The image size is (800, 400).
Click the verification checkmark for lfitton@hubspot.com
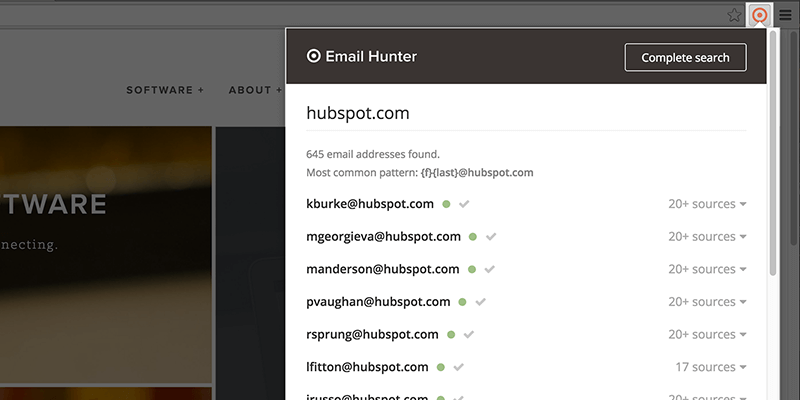tap(459, 367)
